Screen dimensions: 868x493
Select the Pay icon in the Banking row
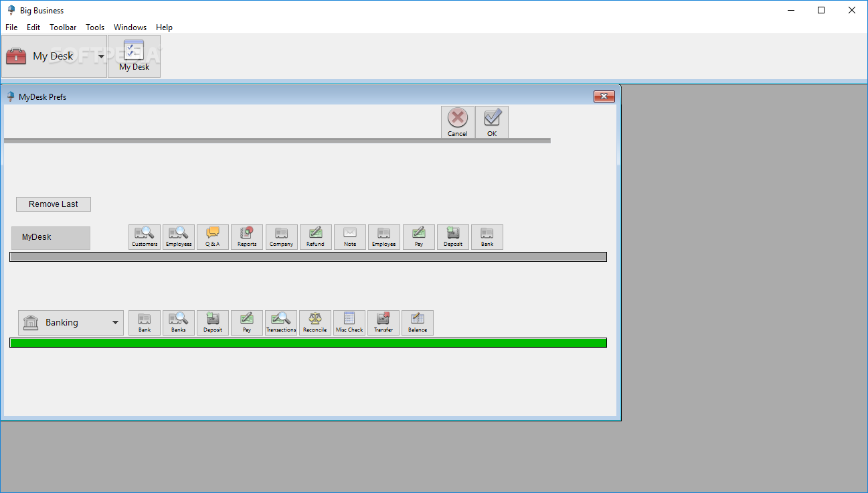coord(247,323)
